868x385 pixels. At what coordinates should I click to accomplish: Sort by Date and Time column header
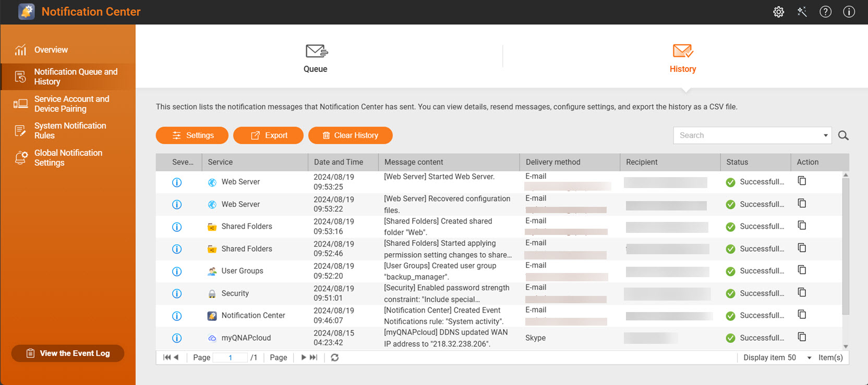[343, 162]
